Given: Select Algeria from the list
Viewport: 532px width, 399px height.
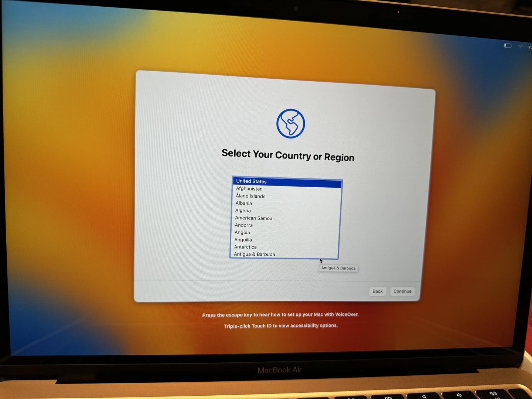Looking at the screenshot, I should 286,211.
